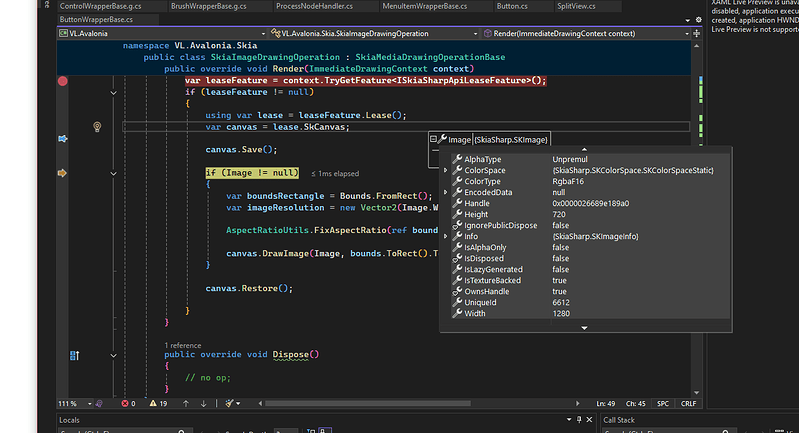Click horizontal scrollbar right arrow
Viewport: 799px width, 433px height.
(577, 403)
